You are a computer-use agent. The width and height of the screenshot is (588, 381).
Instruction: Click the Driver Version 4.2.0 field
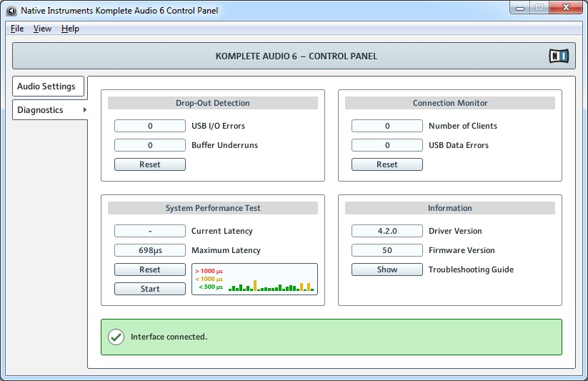pos(387,231)
